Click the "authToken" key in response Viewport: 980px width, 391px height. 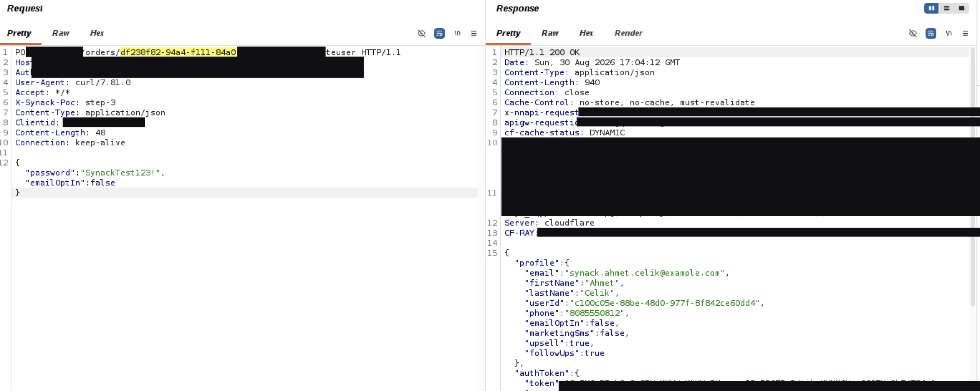[542, 373]
